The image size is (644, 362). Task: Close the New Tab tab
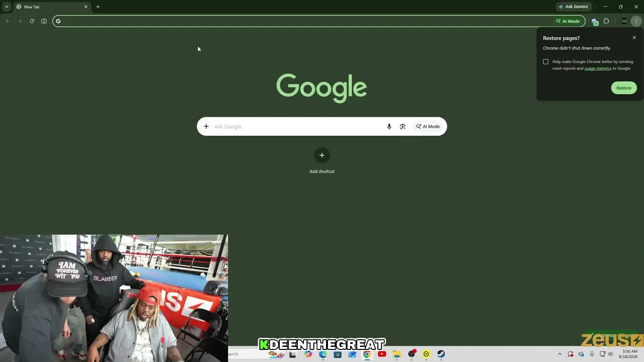86,7
